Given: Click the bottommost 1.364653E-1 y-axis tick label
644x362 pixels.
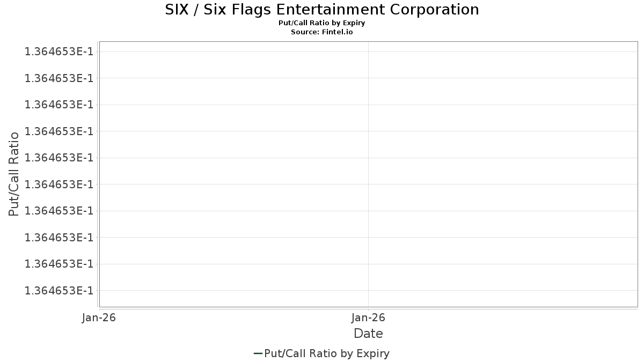Looking at the screenshot, I should pos(59,290).
